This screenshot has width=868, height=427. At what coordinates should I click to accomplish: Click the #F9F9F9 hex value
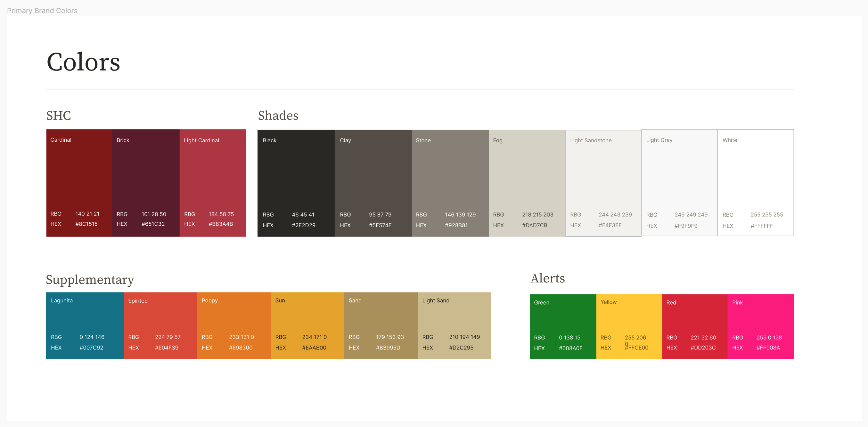point(686,226)
